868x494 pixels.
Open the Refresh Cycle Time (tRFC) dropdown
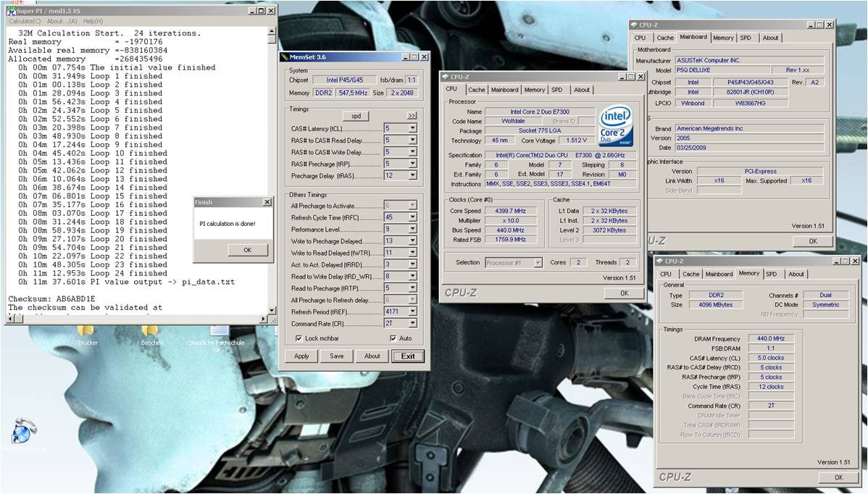click(x=412, y=217)
